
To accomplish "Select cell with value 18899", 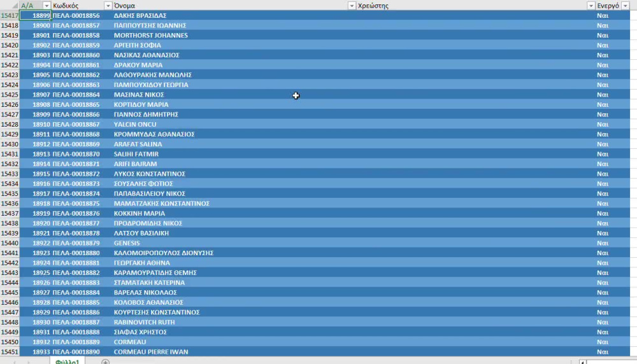I will click(x=35, y=15).
